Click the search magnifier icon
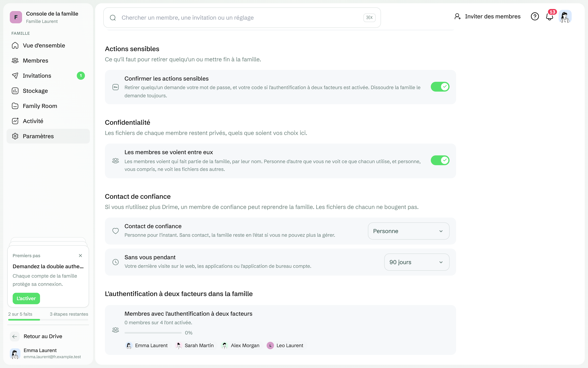 pos(113,18)
